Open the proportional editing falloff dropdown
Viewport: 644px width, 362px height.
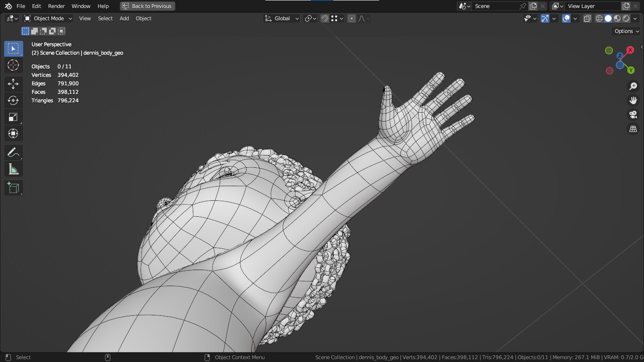pyautogui.click(x=364, y=18)
